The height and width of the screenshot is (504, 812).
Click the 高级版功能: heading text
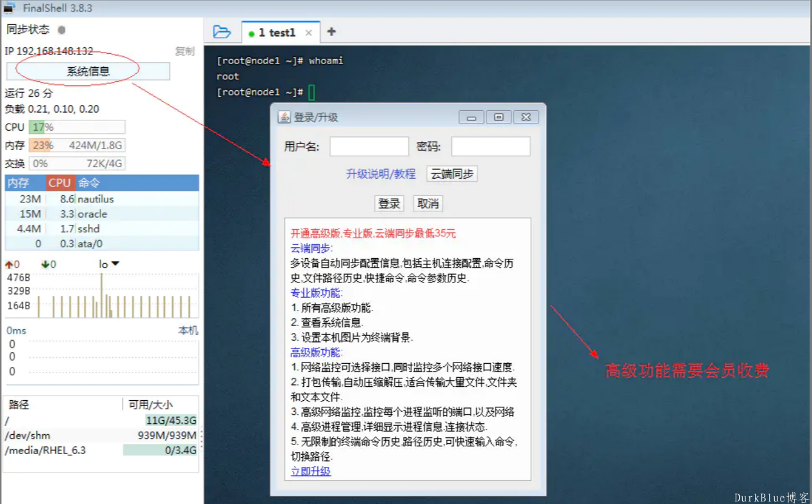click(317, 352)
